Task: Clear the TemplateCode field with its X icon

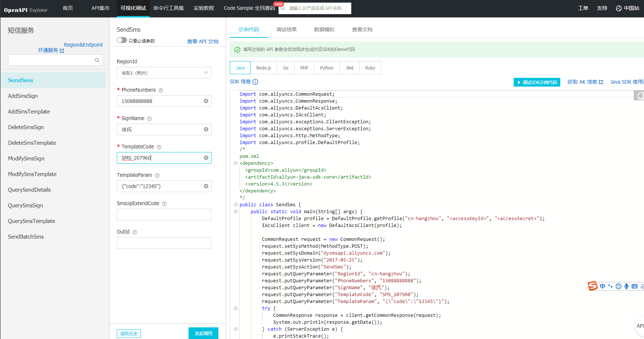Action: click(206, 158)
